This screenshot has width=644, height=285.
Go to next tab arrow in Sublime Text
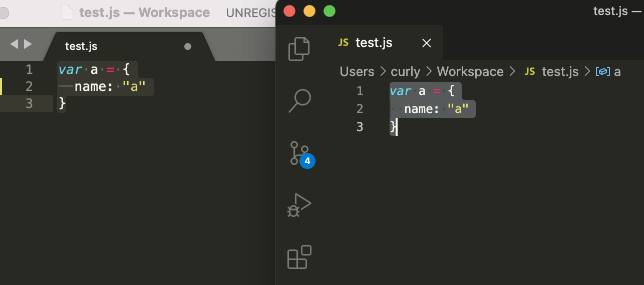28,44
